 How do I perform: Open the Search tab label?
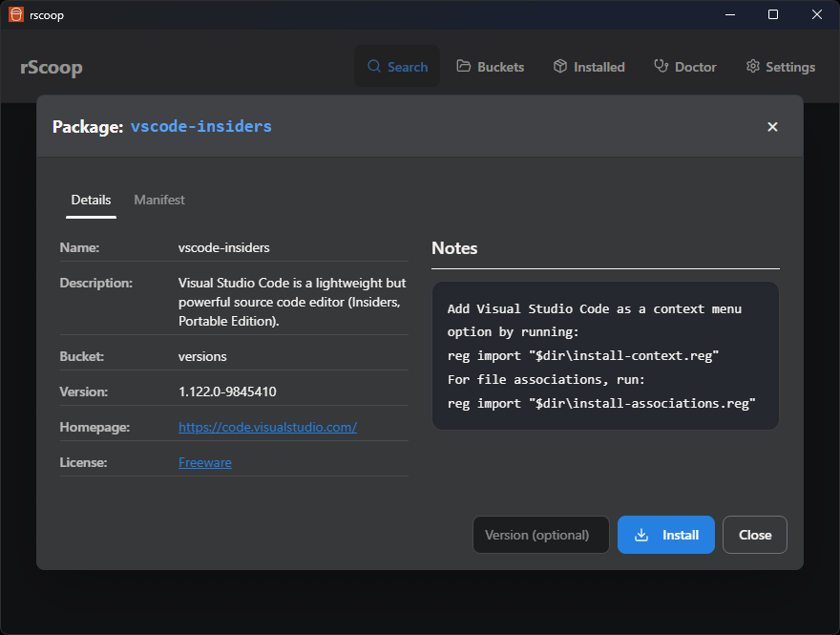point(408,67)
